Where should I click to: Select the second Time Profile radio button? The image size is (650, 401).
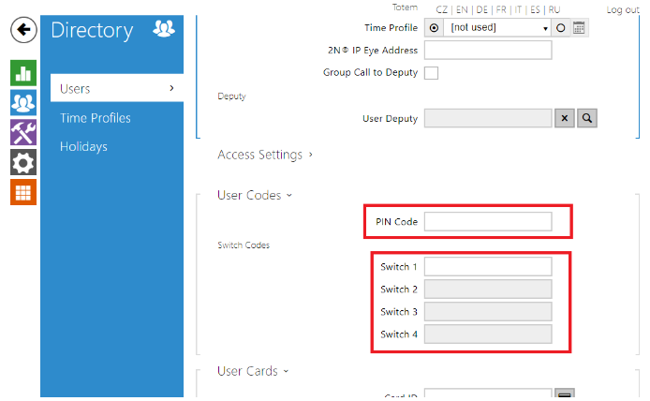pyautogui.click(x=561, y=28)
